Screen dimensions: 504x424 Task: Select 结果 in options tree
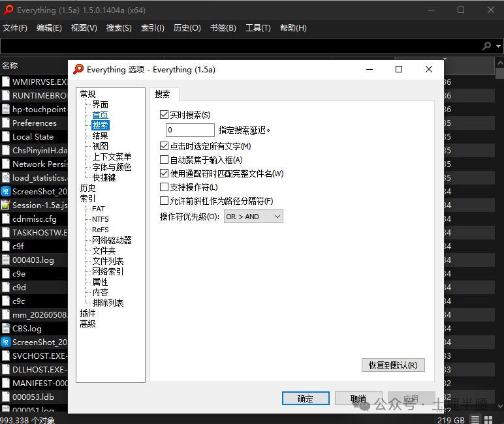point(101,136)
